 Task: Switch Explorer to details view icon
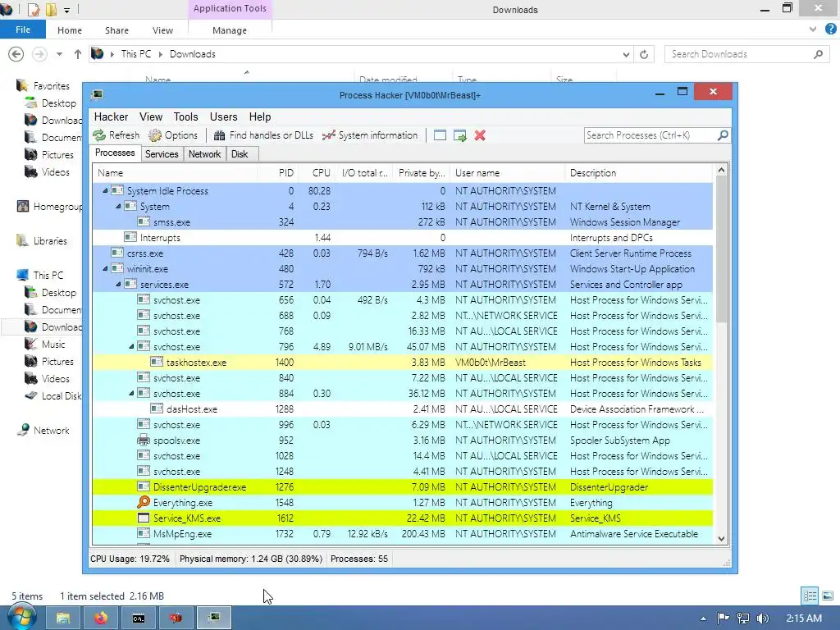(810, 596)
